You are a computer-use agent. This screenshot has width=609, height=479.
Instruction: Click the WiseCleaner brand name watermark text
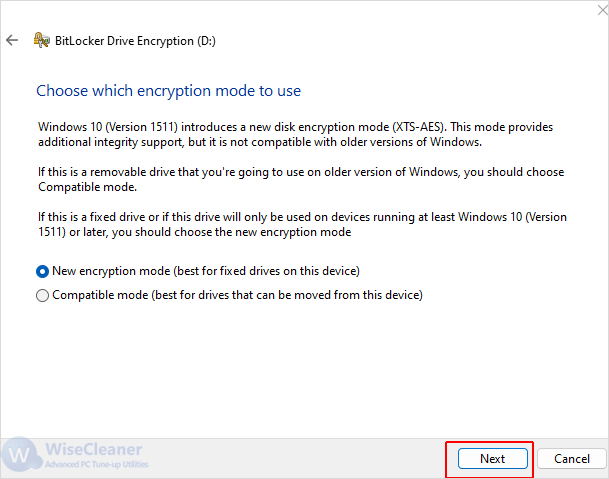coord(94,449)
